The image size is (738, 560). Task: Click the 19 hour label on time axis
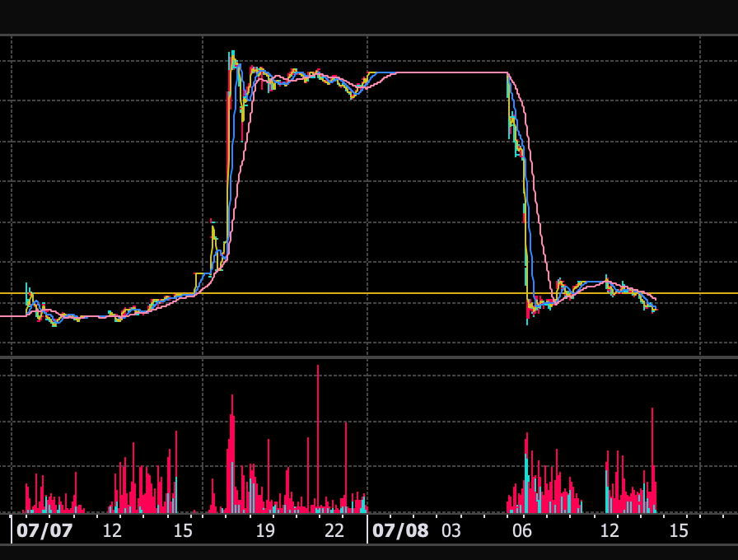[x=265, y=531]
